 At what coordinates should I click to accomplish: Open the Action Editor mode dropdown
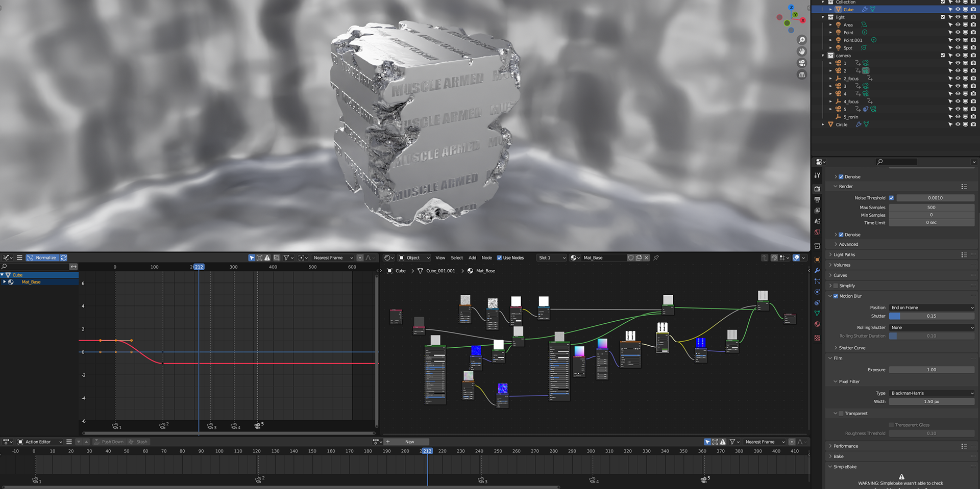40,442
